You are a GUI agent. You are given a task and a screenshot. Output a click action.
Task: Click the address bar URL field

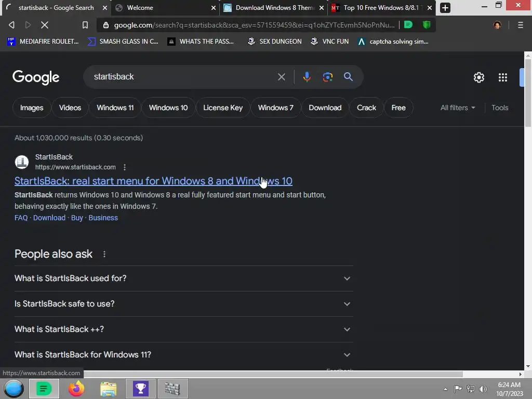click(254, 25)
